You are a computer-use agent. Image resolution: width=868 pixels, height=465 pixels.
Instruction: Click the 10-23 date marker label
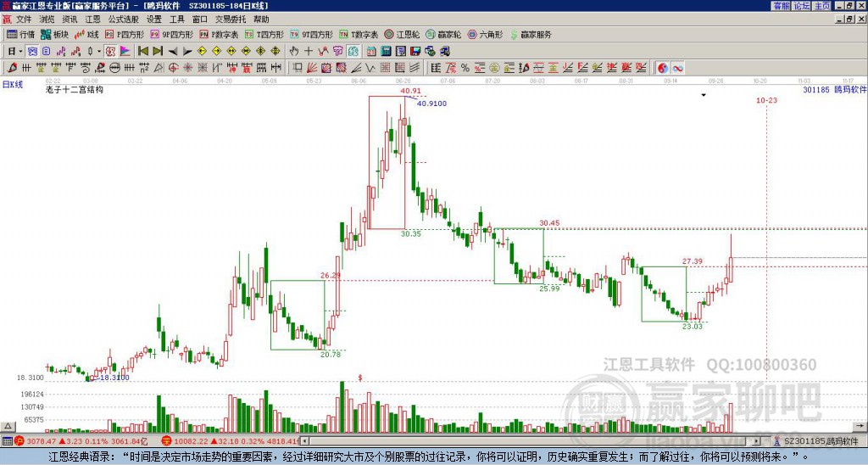[766, 100]
